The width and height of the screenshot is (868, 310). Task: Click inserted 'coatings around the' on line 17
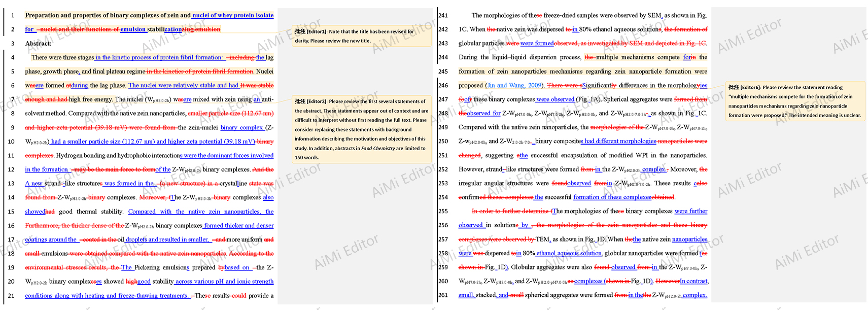coord(51,239)
